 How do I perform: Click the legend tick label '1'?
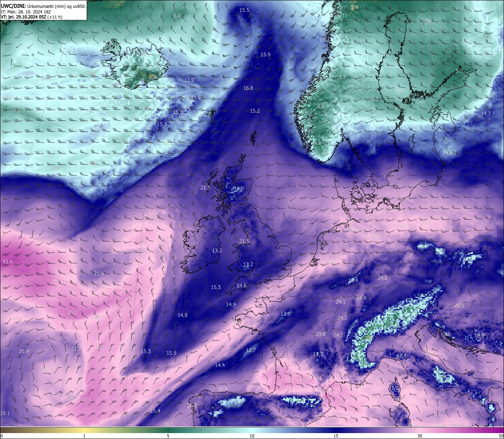84,436
